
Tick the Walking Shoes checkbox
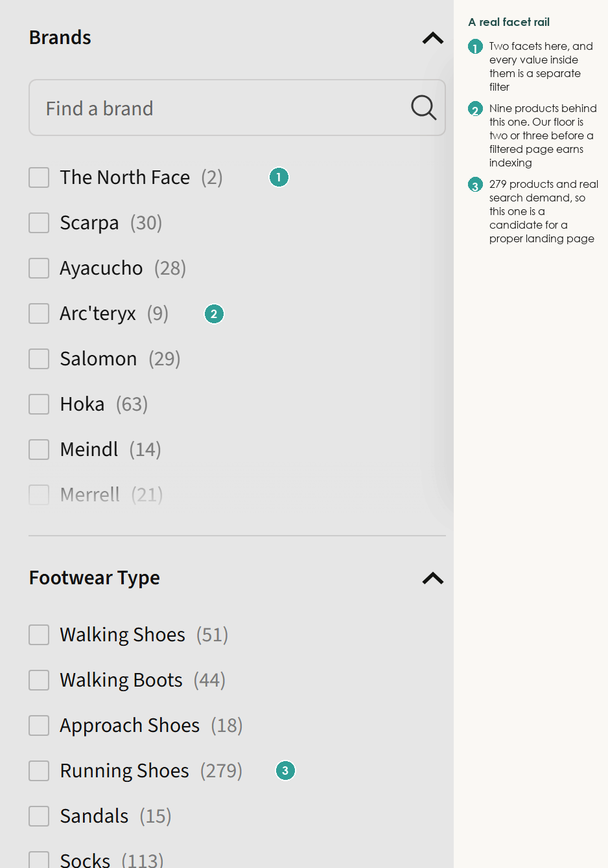pyautogui.click(x=39, y=635)
